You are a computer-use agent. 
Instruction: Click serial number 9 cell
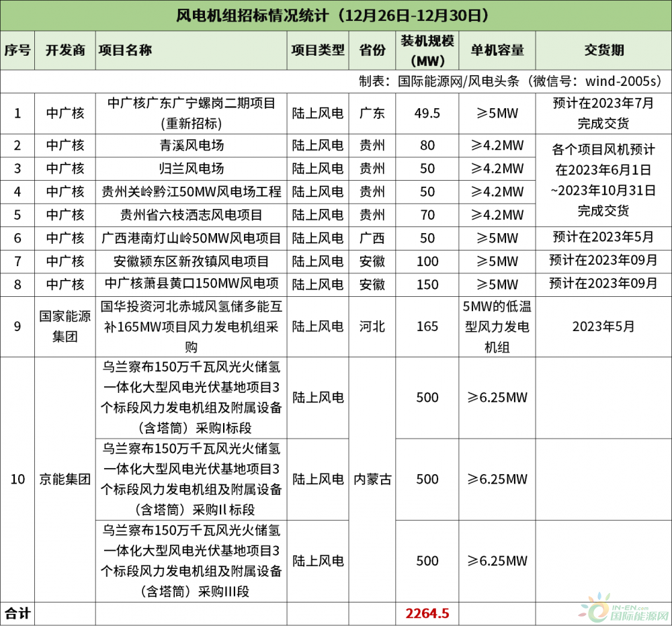click(17, 326)
